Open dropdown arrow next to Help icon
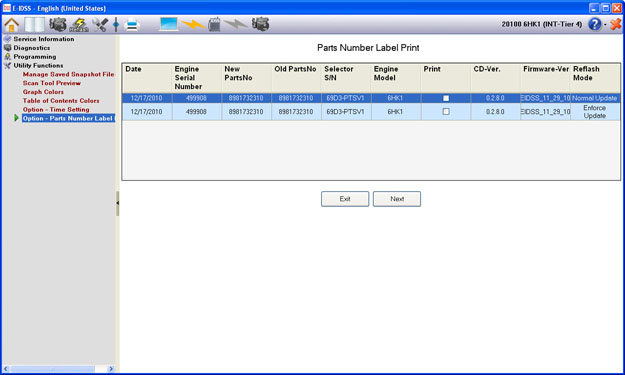Screen dimensions: 625x375 coord(605,25)
